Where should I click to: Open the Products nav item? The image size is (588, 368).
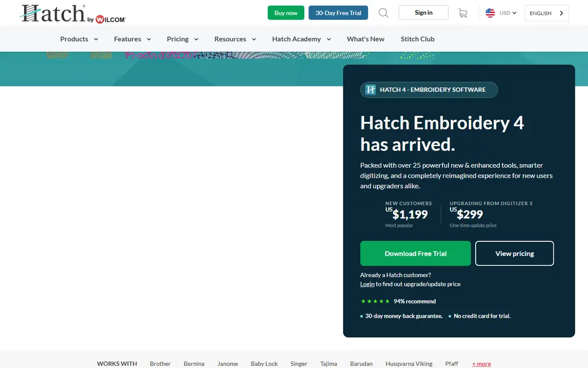[x=74, y=39]
